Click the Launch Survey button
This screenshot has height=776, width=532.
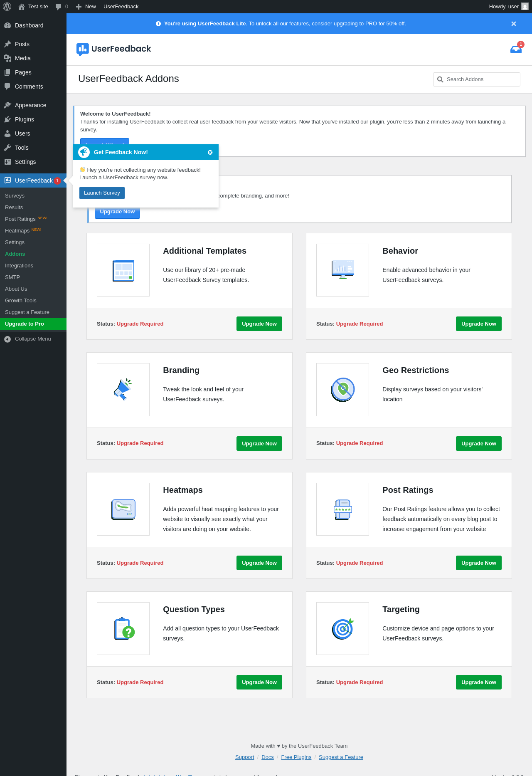point(102,193)
